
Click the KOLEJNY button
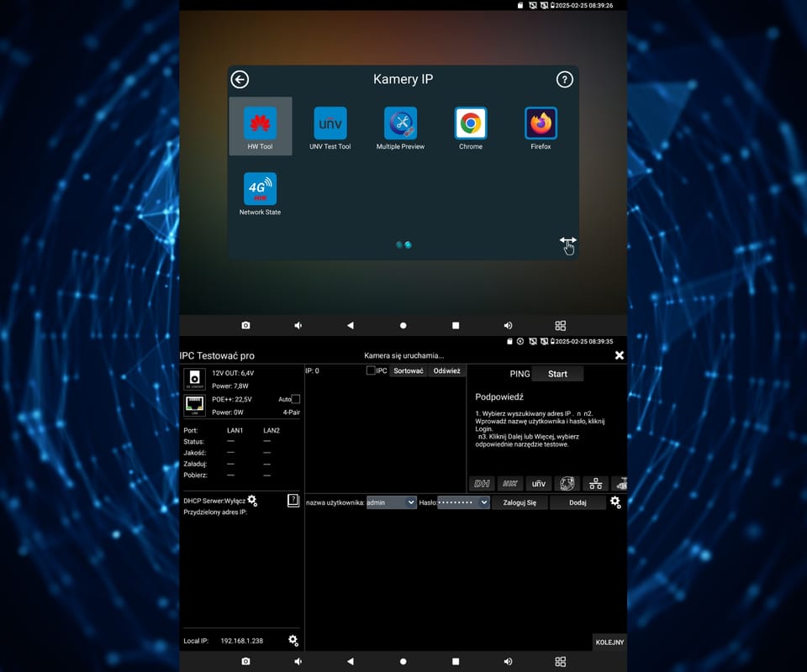[609, 642]
